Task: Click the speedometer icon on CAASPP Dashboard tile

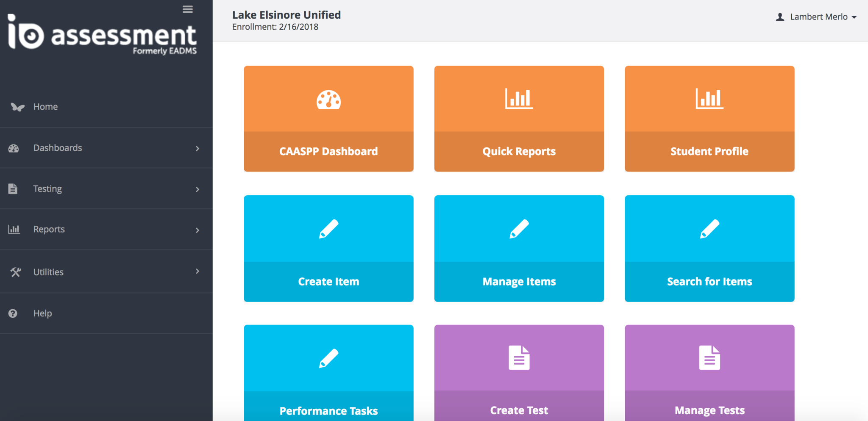Action: pyautogui.click(x=328, y=100)
